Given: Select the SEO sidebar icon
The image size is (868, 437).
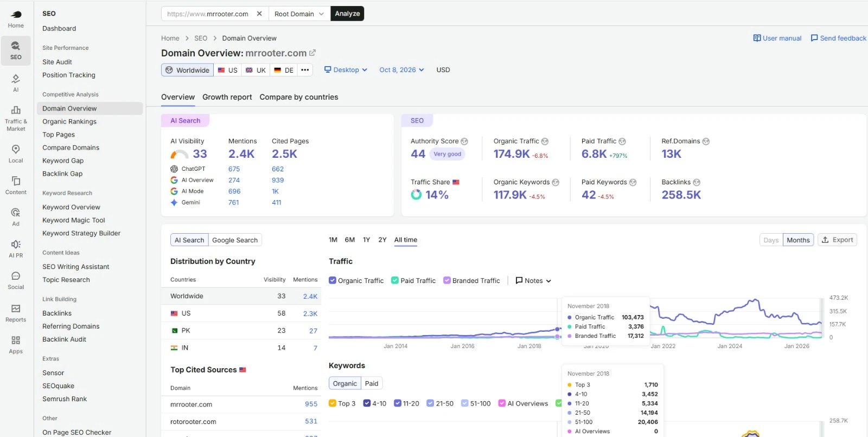Looking at the screenshot, I should click(16, 50).
